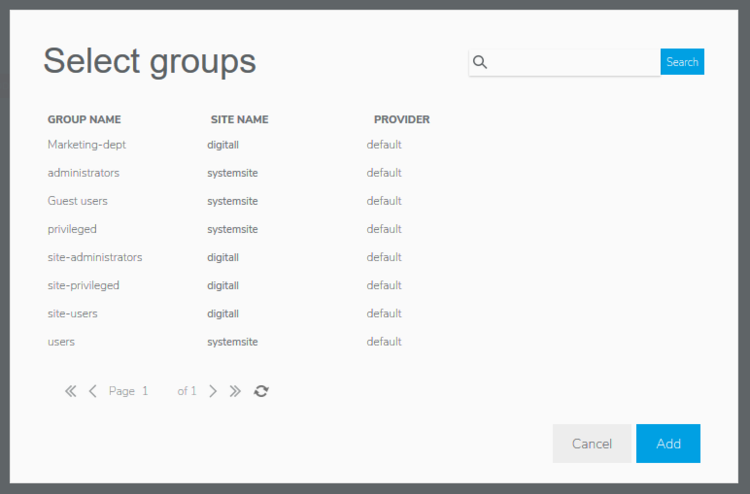This screenshot has height=494, width=750.
Task: Click the 'of 1' page count label
Action: [x=187, y=391]
